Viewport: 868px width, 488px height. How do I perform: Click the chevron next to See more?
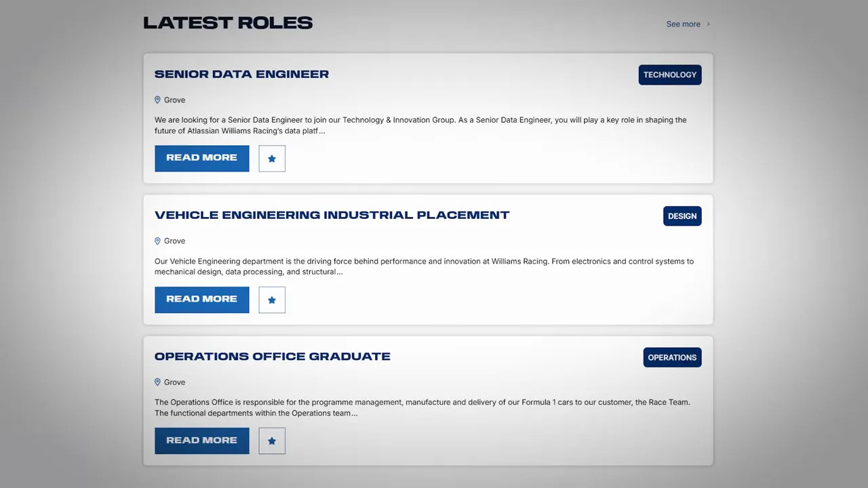tap(709, 24)
